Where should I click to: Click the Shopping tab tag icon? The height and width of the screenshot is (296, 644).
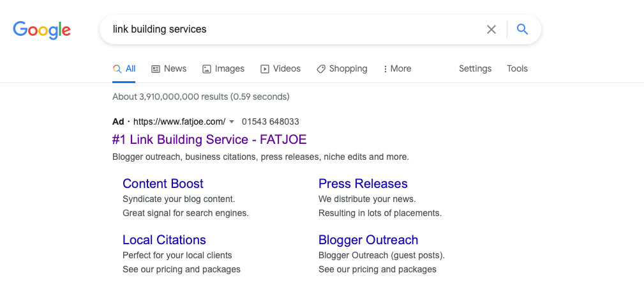tap(321, 69)
